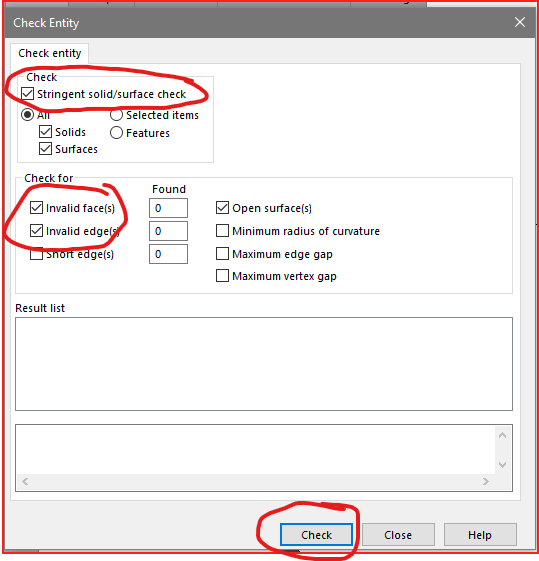Screen dimensions: 539x561
Task: Click the Help button
Action: 480,535
